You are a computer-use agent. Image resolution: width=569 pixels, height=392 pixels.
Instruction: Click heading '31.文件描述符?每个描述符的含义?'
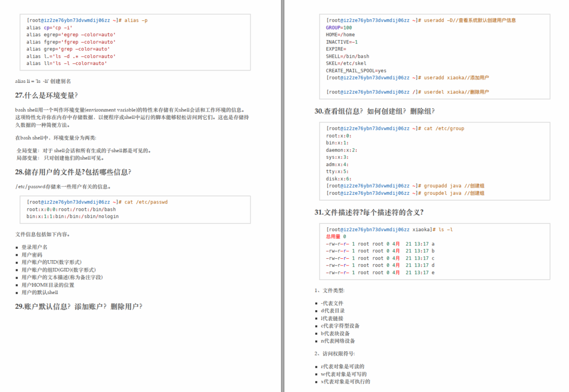coord(369,212)
